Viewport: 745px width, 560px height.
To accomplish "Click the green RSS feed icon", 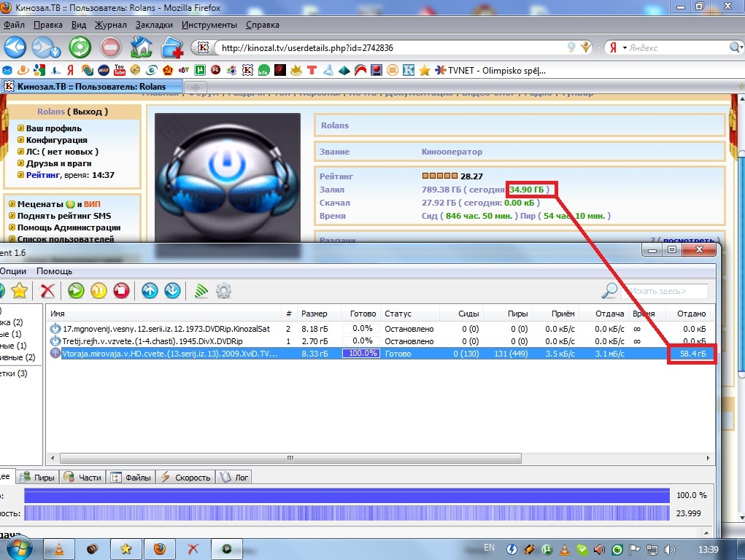I will pos(201,290).
